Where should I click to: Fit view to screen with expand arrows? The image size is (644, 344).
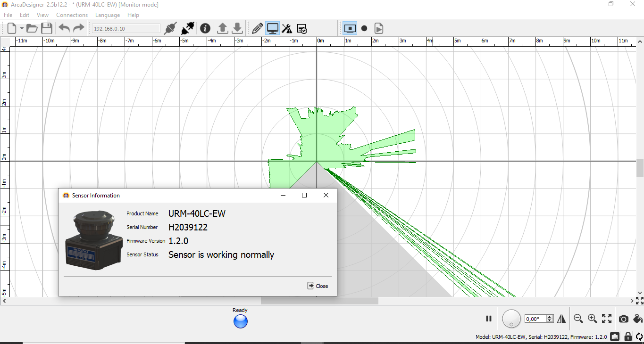pos(607,319)
